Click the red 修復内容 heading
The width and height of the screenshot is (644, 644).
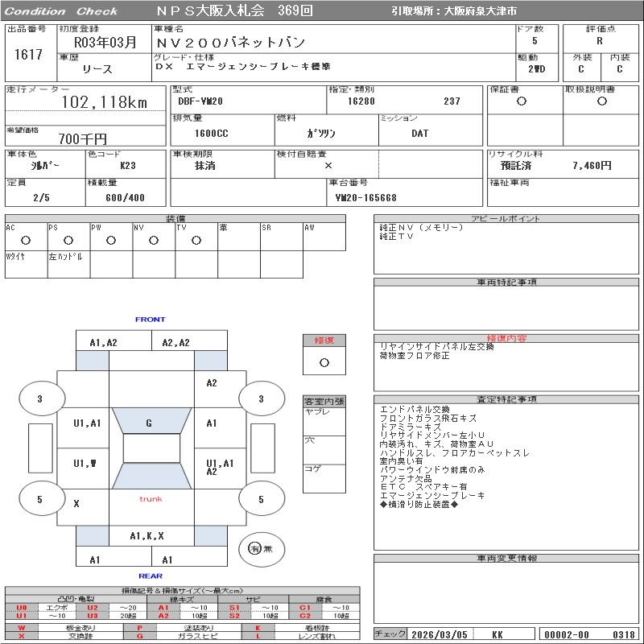coord(507,338)
